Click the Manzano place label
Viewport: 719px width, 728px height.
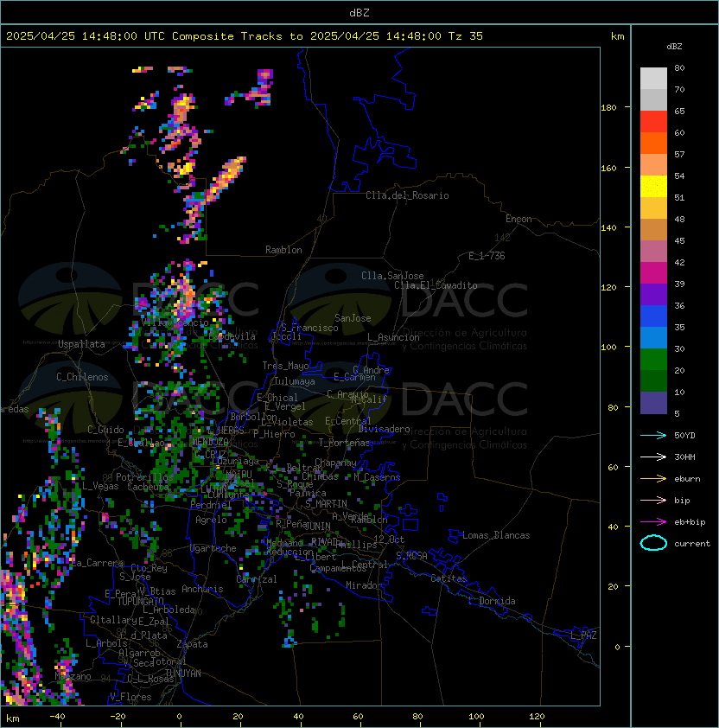73,676
